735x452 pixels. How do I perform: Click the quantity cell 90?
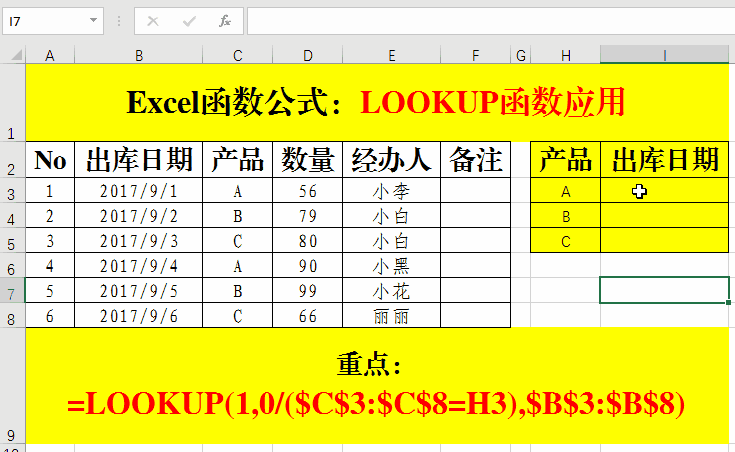[x=308, y=265]
